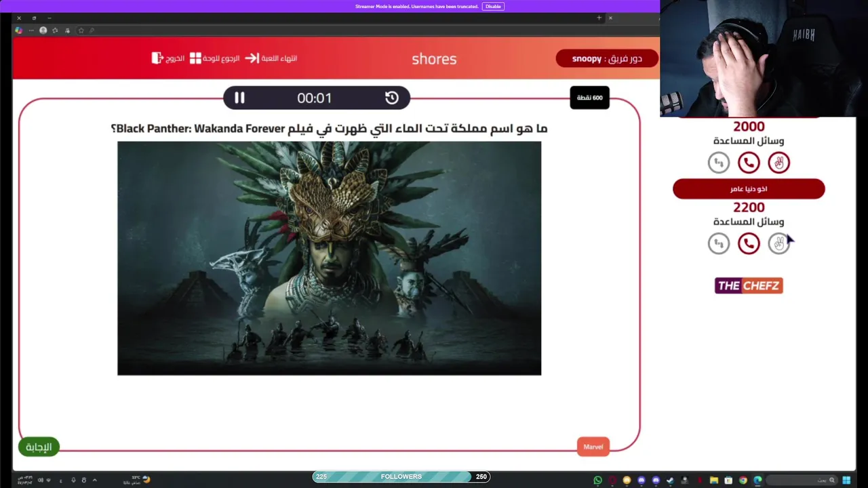Screen dimensions: 868x488
Task: Click the Disable streamer mode button
Action: pyautogui.click(x=493, y=6)
